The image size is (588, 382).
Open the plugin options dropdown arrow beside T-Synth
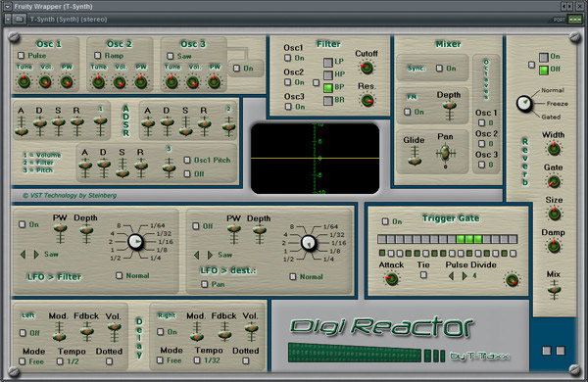[x=8, y=20]
